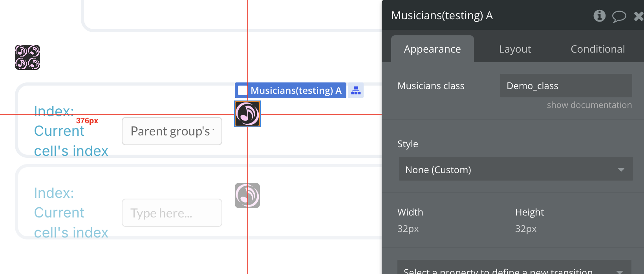Click the highlighted music note icon element

tap(247, 114)
